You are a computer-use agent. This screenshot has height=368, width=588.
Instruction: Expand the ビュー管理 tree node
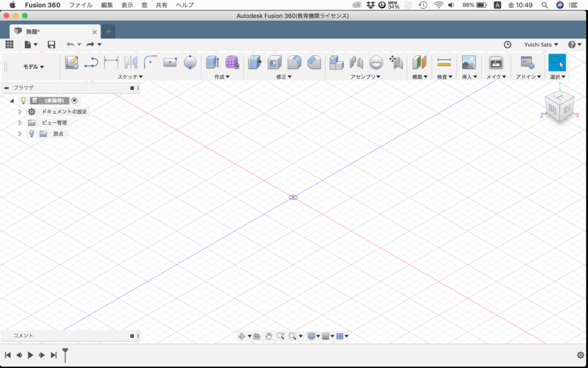[20, 123]
